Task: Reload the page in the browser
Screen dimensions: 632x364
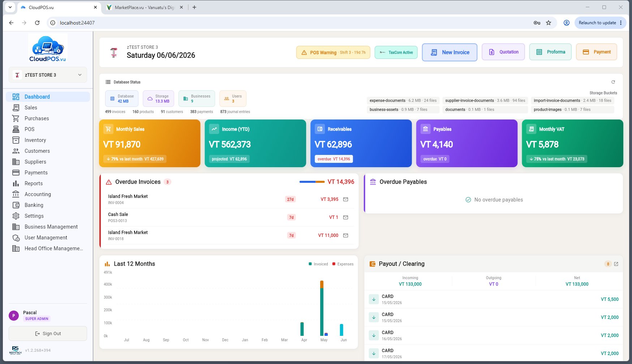Action: click(37, 23)
